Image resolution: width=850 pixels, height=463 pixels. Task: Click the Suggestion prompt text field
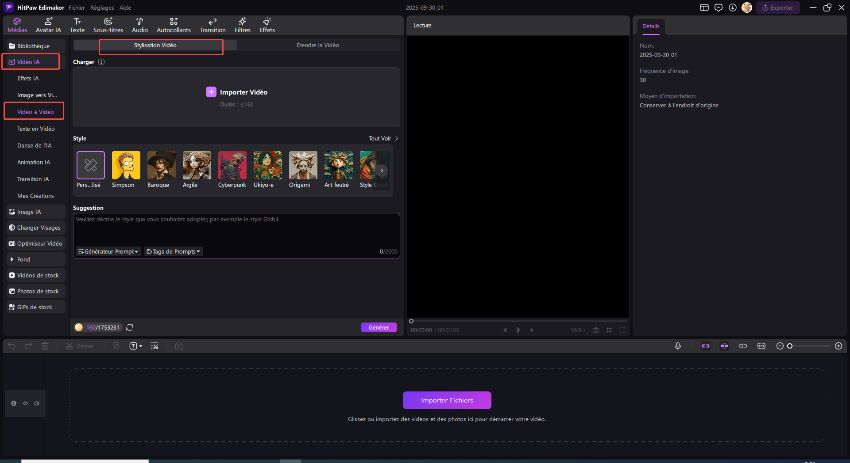(x=236, y=230)
